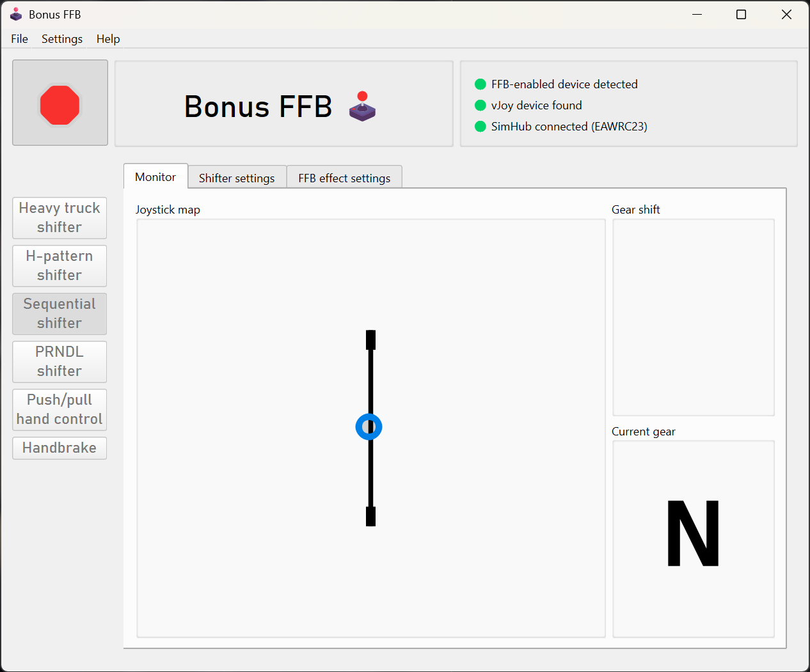Click 'vJoy device found' status text
The height and width of the screenshot is (672, 810).
pos(537,105)
